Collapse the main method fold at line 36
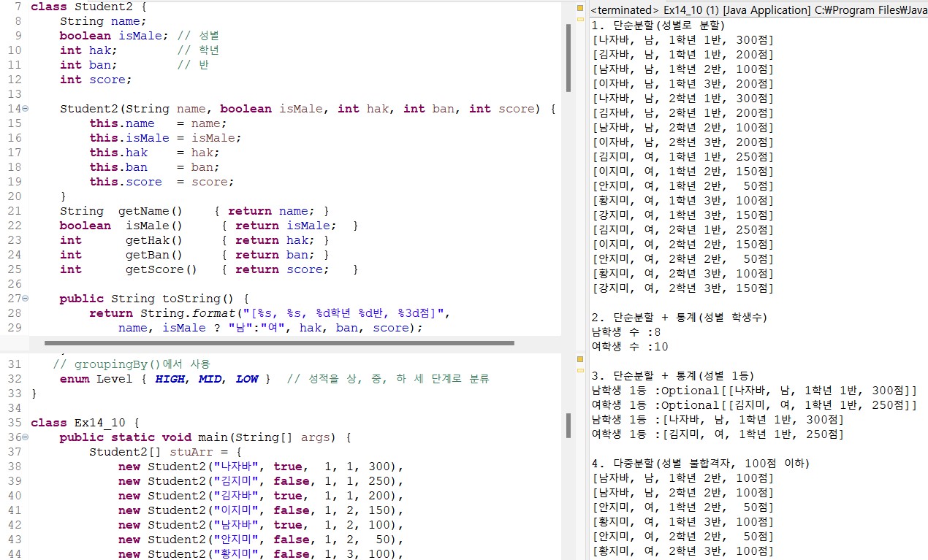Image resolution: width=928 pixels, height=560 pixels. (26, 437)
